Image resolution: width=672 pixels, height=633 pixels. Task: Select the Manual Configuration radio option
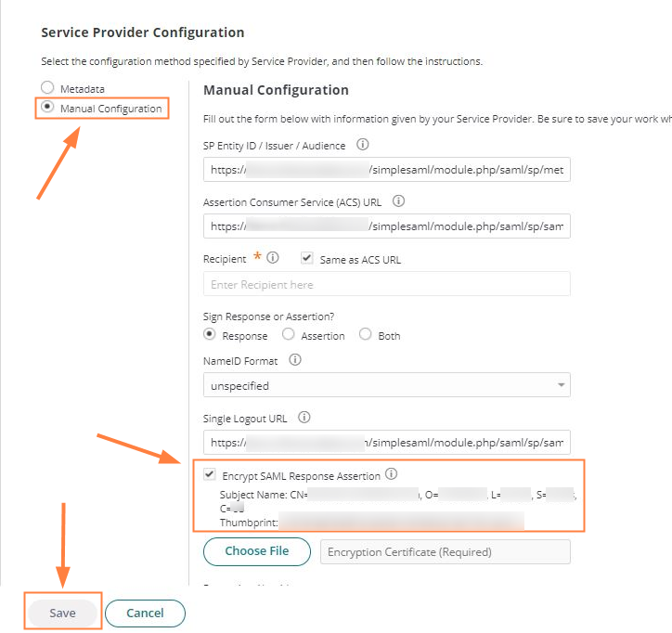tap(47, 108)
